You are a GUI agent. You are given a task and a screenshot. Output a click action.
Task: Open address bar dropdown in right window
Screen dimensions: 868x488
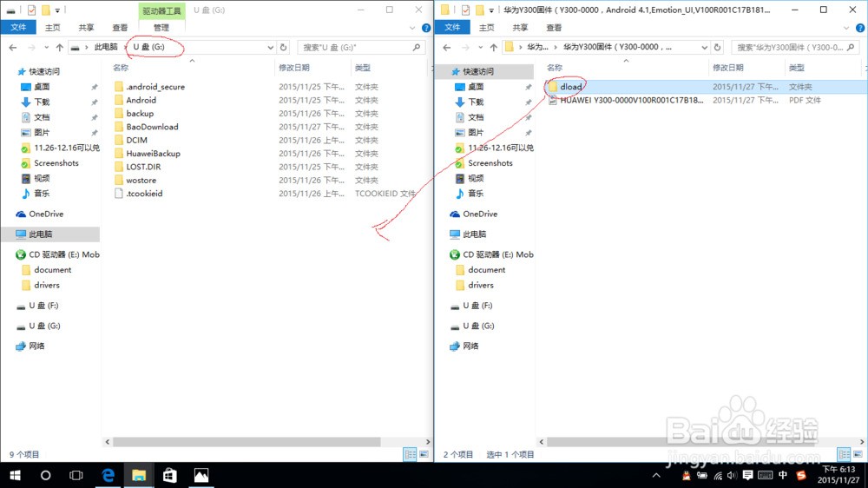coord(704,48)
